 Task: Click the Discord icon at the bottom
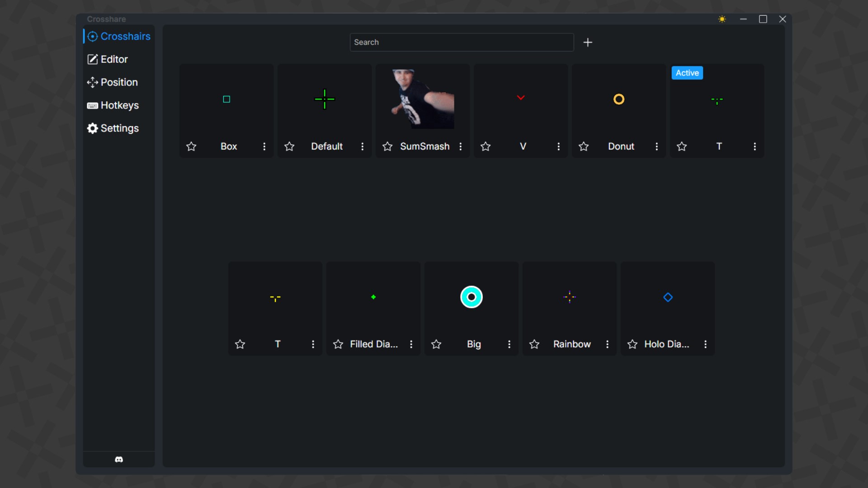point(118,460)
